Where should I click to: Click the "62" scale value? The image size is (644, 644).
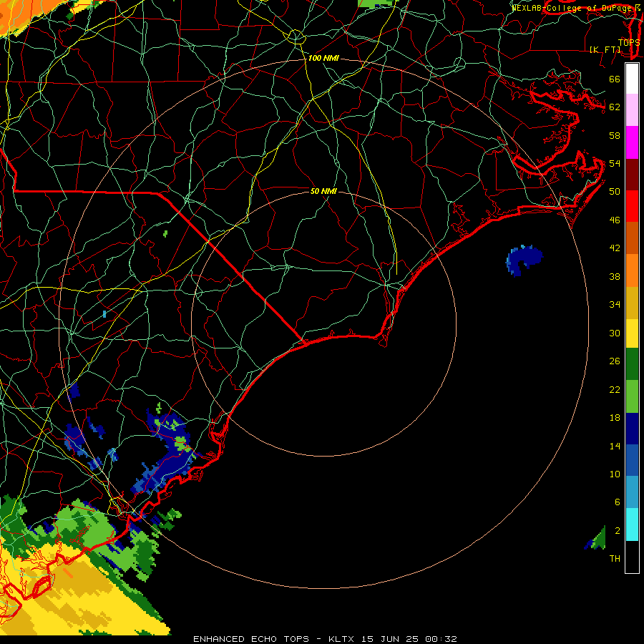click(615, 107)
